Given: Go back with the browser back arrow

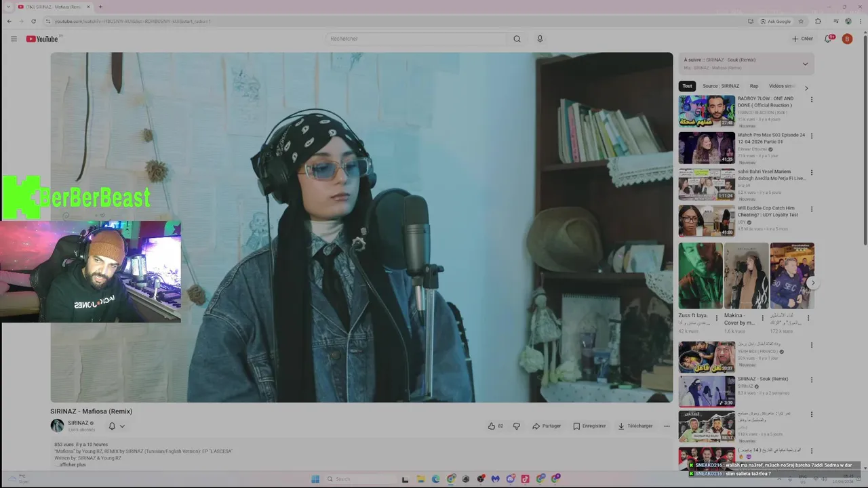Looking at the screenshot, I should coord(9,21).
